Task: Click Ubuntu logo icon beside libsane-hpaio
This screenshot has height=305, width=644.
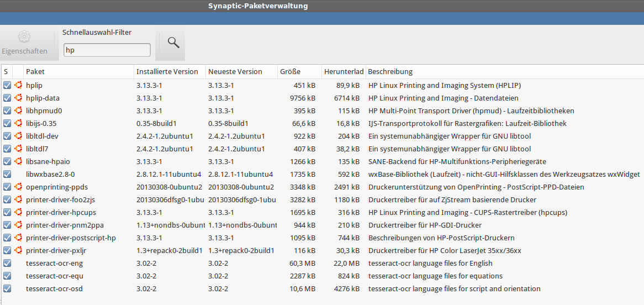Action: tap(18, 161)
